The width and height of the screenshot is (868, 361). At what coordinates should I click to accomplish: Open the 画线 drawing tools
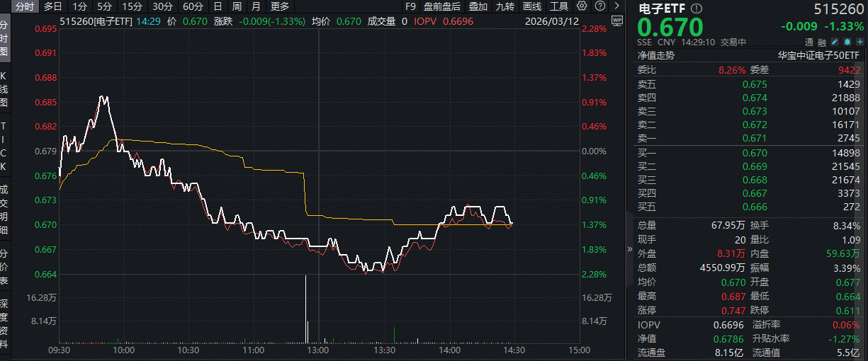[x=531, y=6]
